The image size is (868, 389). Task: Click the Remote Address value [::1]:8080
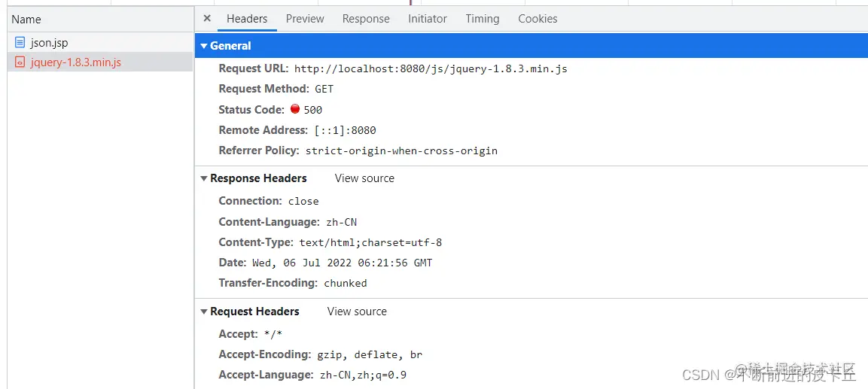[346, 131]
